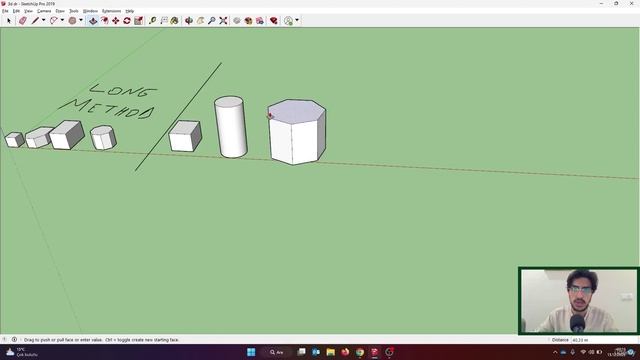This screenshot has height=360, width=640.
Task: Click the user account sign-in icon
Action: (x=288, y=20)
